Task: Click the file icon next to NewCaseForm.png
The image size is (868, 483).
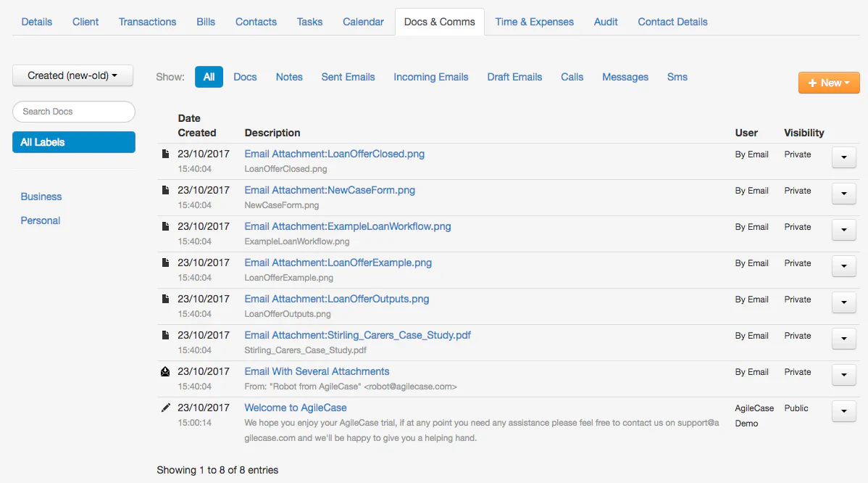Action: [x=165, y=189]
